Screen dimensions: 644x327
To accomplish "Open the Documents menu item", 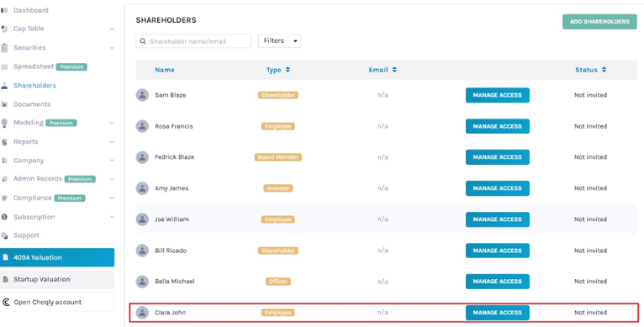I will coord(32,104).
